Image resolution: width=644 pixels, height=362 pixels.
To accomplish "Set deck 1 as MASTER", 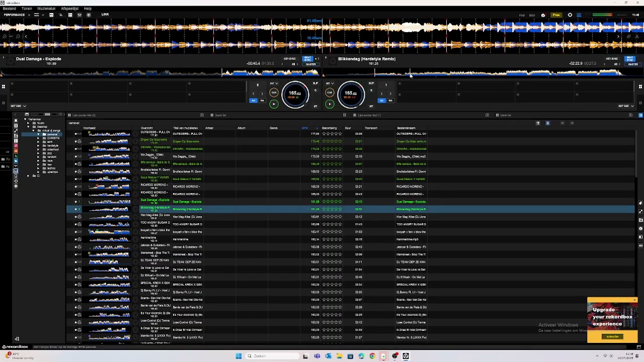I will coord(311,64).
